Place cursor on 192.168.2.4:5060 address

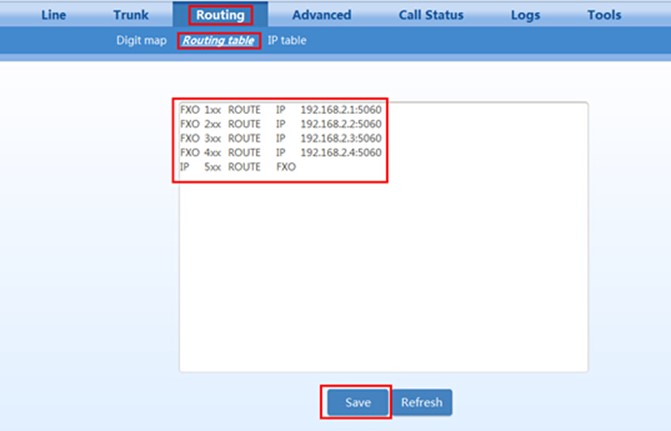pyautogui.click(x=341, y=153)
